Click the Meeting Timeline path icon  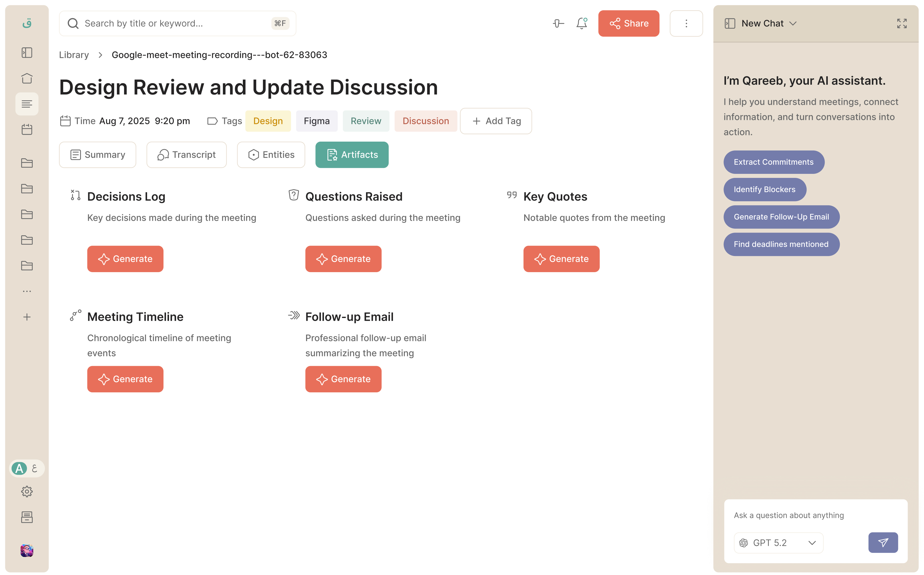click(x=75, y=315)
